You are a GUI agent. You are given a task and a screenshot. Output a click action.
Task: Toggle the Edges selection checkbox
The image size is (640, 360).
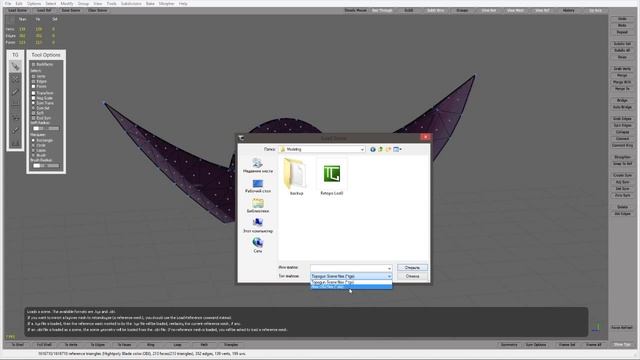point(33,81)
